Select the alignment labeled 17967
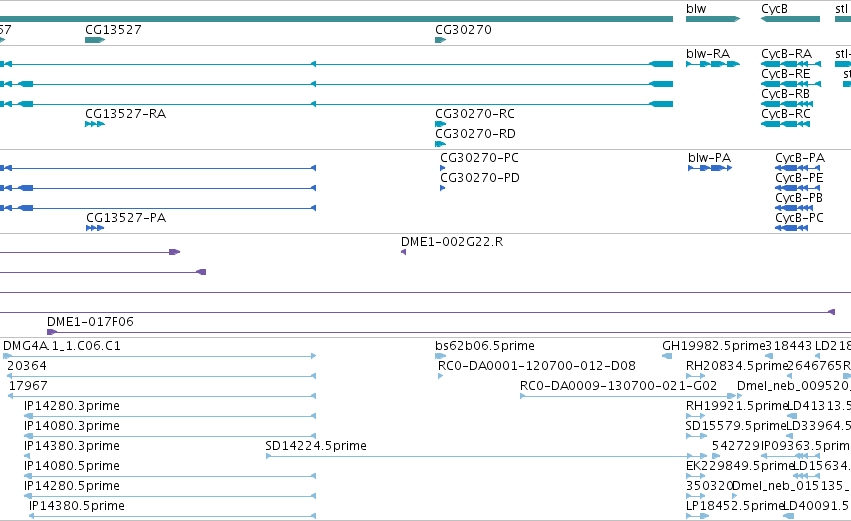The image size is (851, 521). 28,386
